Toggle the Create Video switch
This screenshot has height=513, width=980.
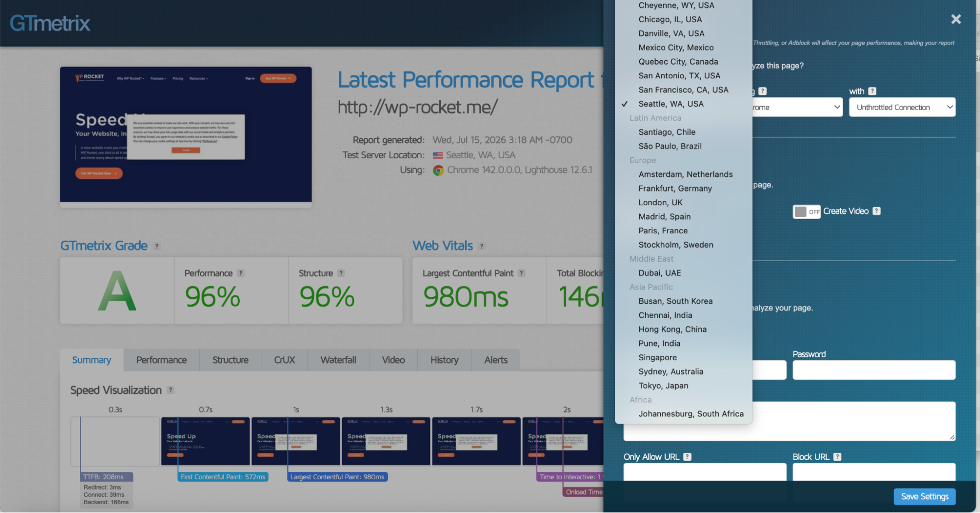806,211
